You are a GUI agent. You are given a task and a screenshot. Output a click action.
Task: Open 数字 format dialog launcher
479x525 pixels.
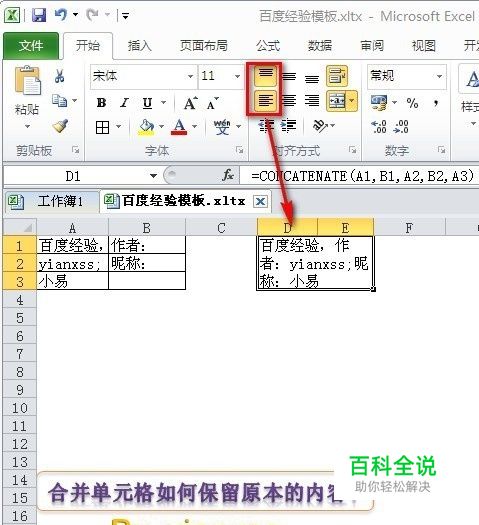pyautogui.click(x=442, y=150)
